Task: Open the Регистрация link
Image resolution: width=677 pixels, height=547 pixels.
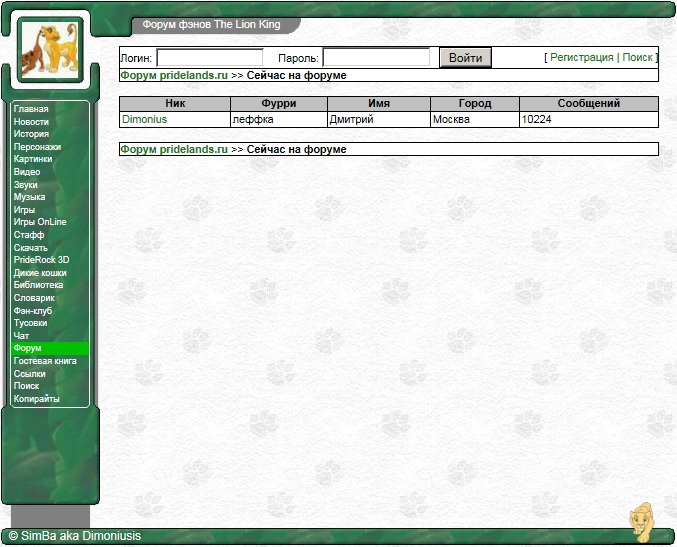Action: coord(581,58)
